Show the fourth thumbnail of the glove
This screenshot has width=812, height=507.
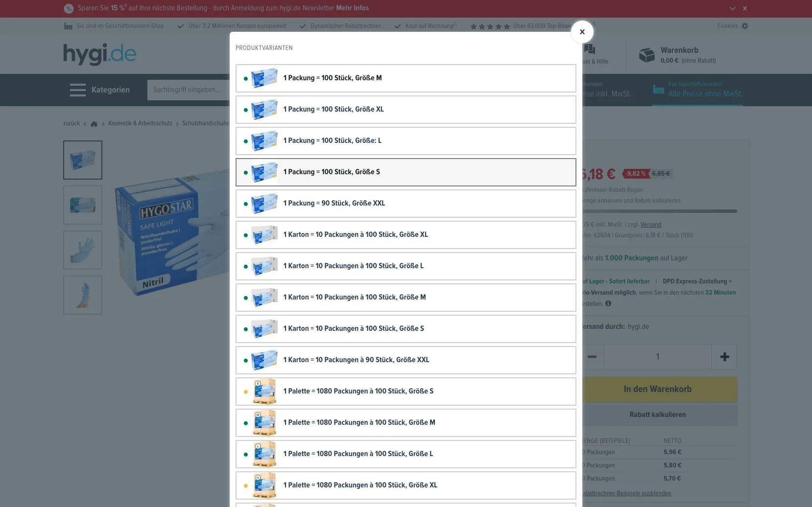83,295
